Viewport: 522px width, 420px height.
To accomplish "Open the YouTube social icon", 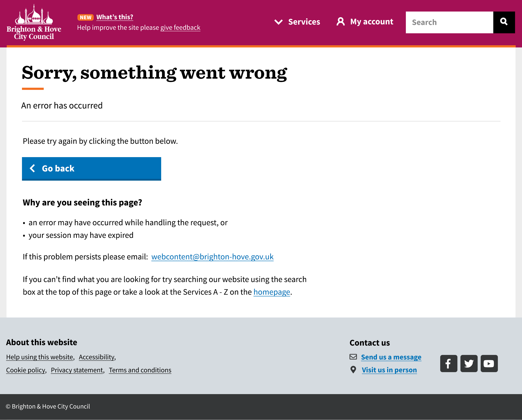I will tap(489, 363).
